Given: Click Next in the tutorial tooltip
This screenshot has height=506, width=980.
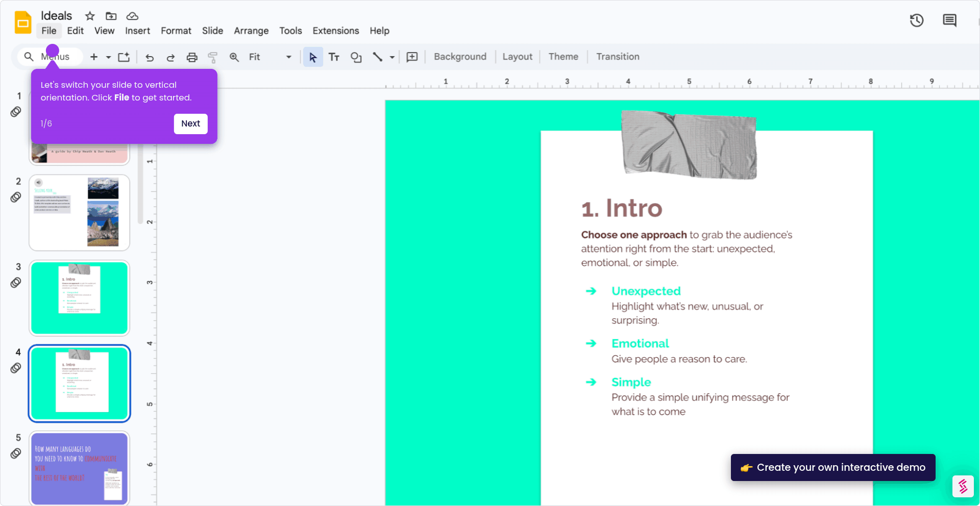Looking at the screenshot, I should [x=190, y=123].
